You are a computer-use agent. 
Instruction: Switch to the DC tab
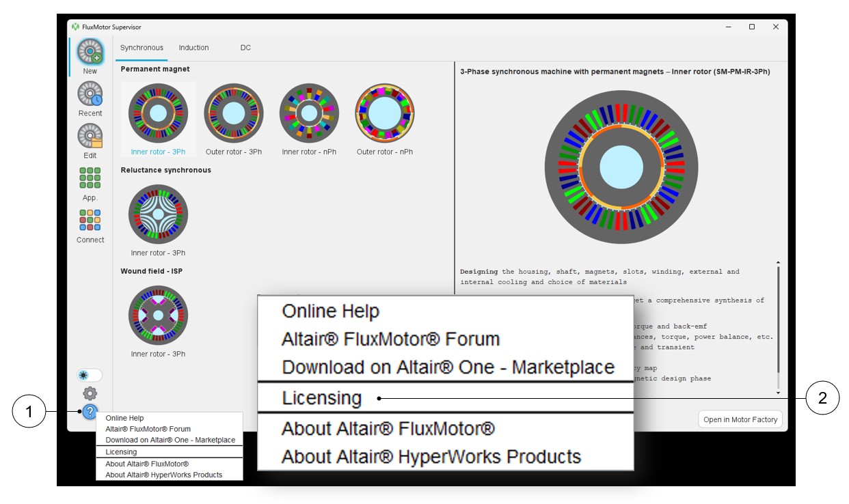tap(245, 48)
